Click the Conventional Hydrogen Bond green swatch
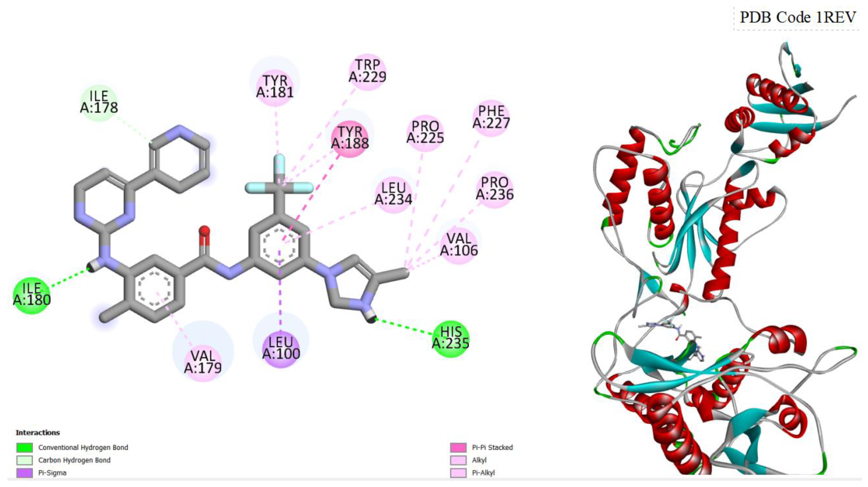 25,448
